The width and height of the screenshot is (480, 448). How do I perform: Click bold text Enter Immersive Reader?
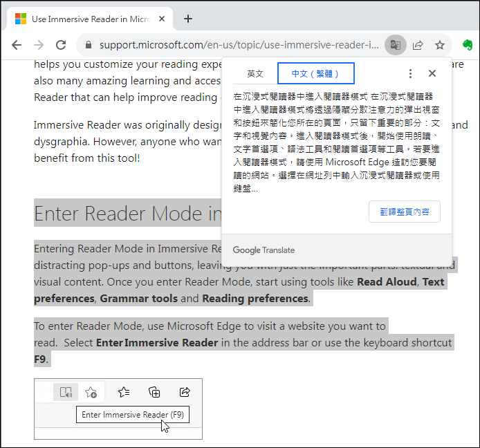[x=157, y=343]
